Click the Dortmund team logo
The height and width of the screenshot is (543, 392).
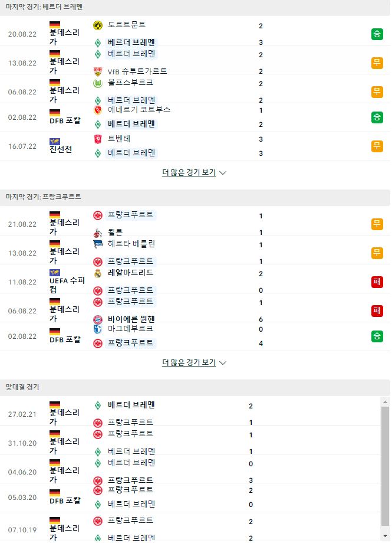pyautogui.click(x=98, y=25)
